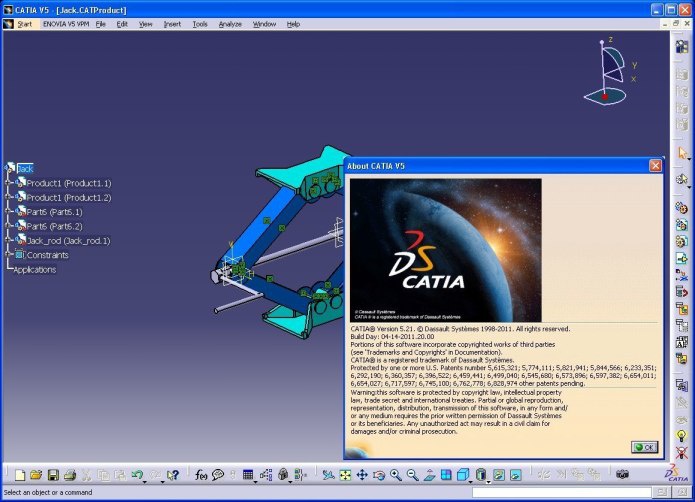Screen dimensions: 695x502
Task: Click the Fit All In icon
Action: (x=345, y=475)
